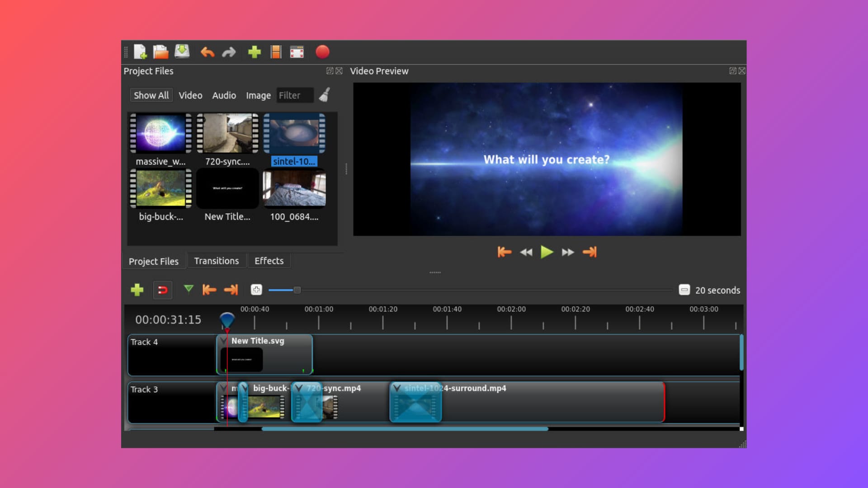
Task: Zoom in the timeline with plus icon
Action: pos(256,290)
